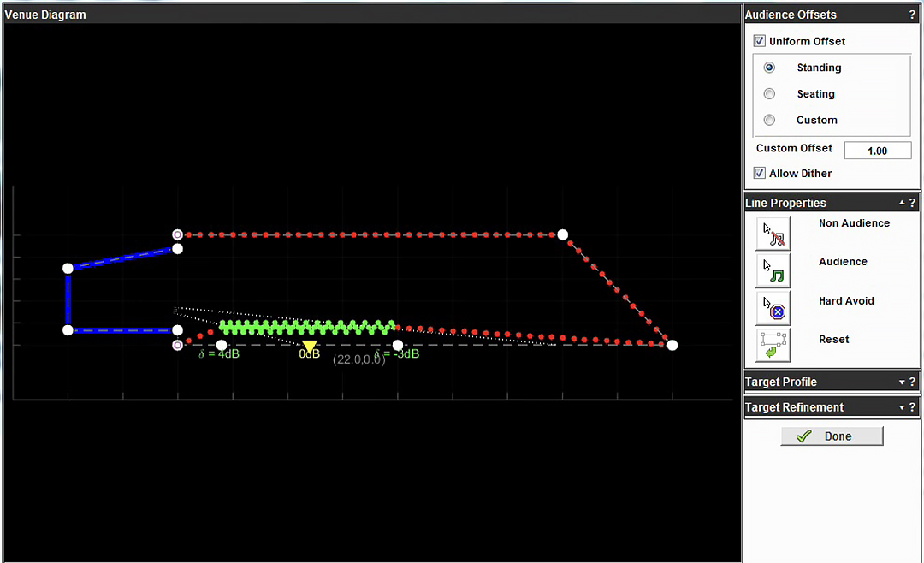Open help for Target Profile panel

pyautogui.click(x=912, y=382)
